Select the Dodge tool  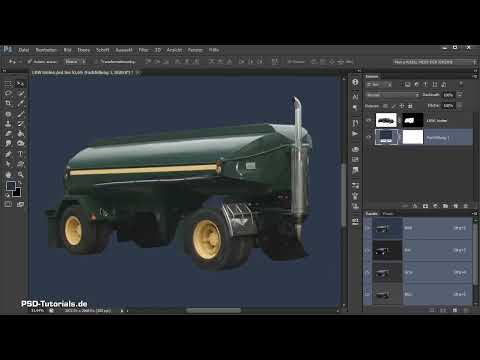point(20,144)
